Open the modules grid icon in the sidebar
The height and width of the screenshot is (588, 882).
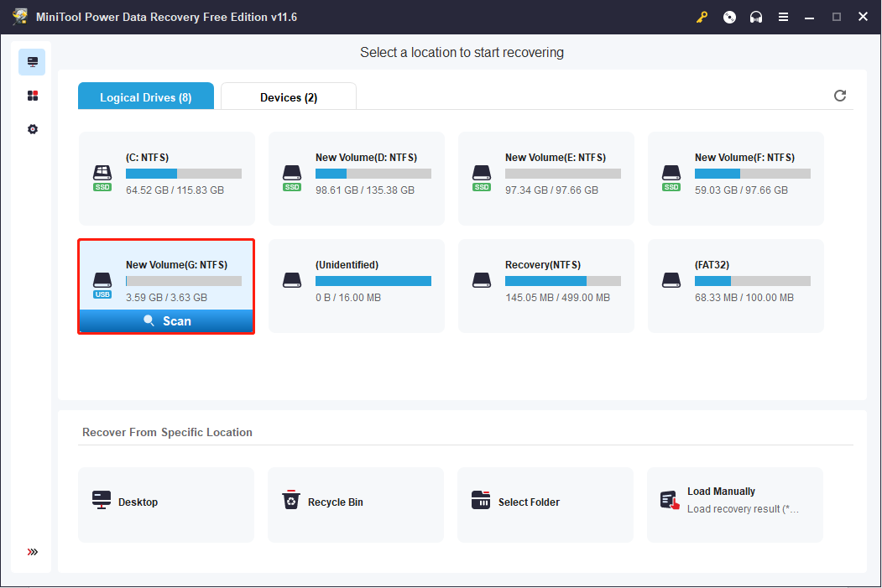point(32,95)
